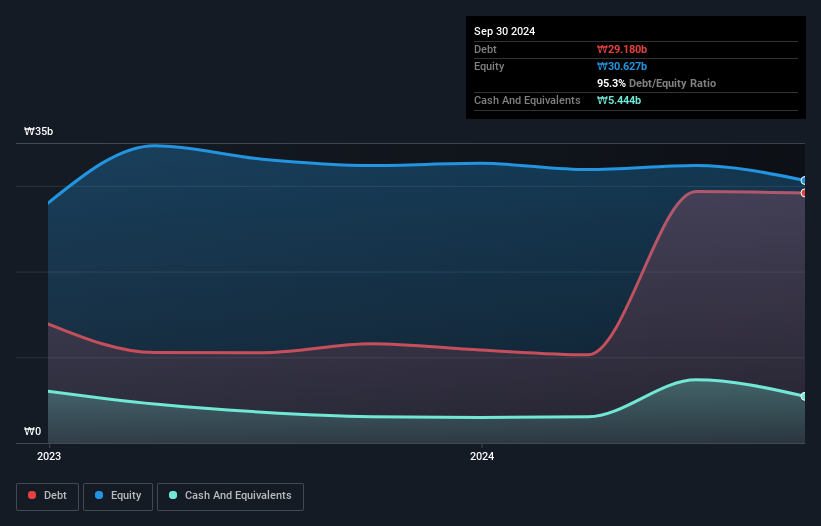Viewport: 821px width, 526px height.
Task: Toggle Cash And Equivalents legend button
Action: tap(230, 496)
